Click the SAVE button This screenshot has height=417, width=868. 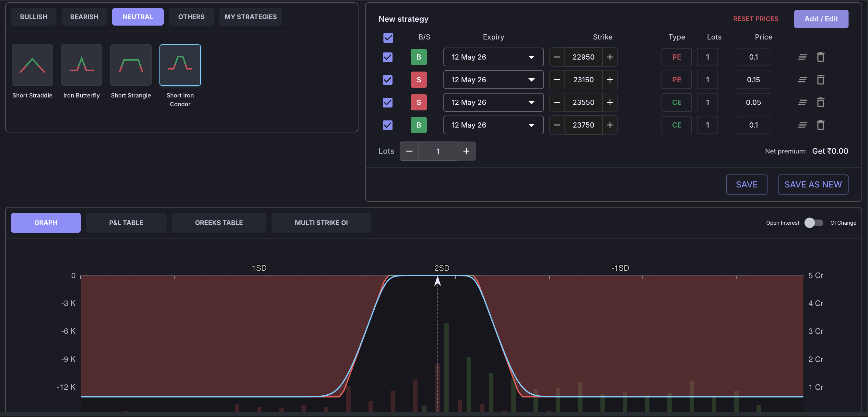tap(747, 185)
